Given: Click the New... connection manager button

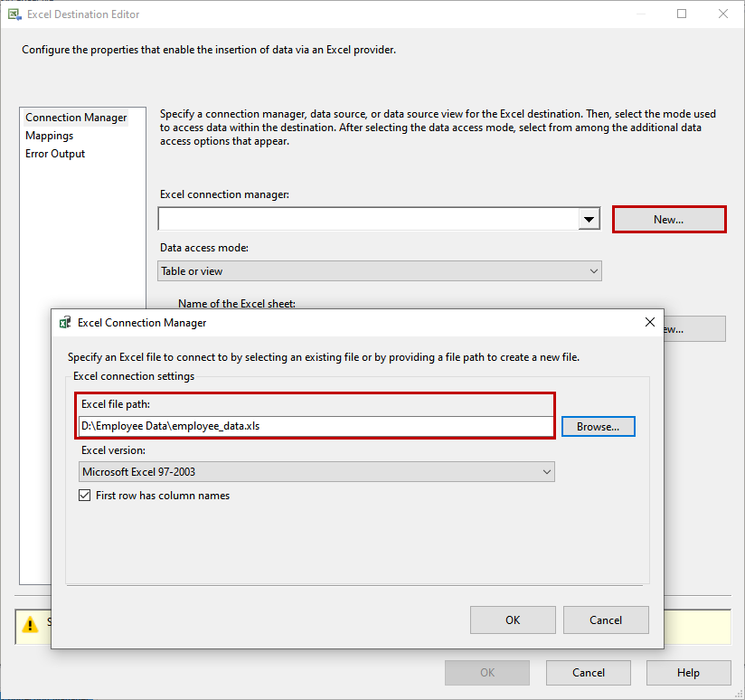Looking at the screenshot, I should point(669,220).
